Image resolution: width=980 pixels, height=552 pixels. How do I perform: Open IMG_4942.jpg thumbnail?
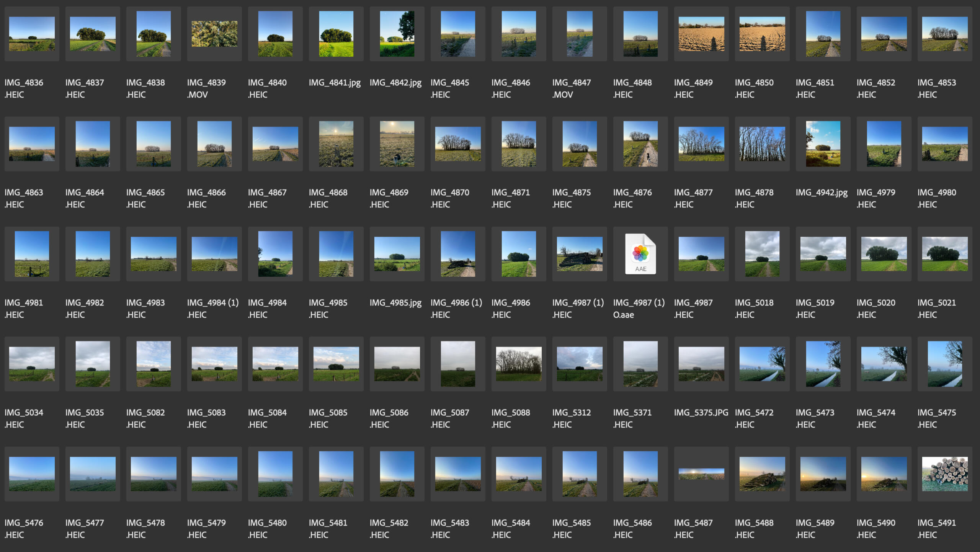(x=823, y=144)
